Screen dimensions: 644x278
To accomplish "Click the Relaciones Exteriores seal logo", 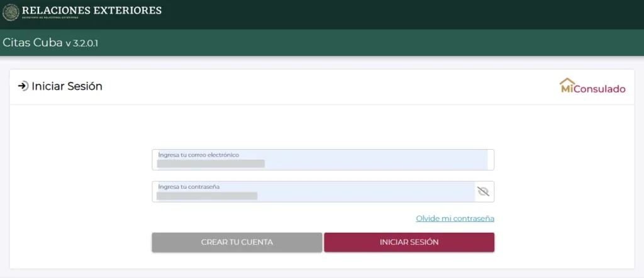I will click(x=11, y=13).
